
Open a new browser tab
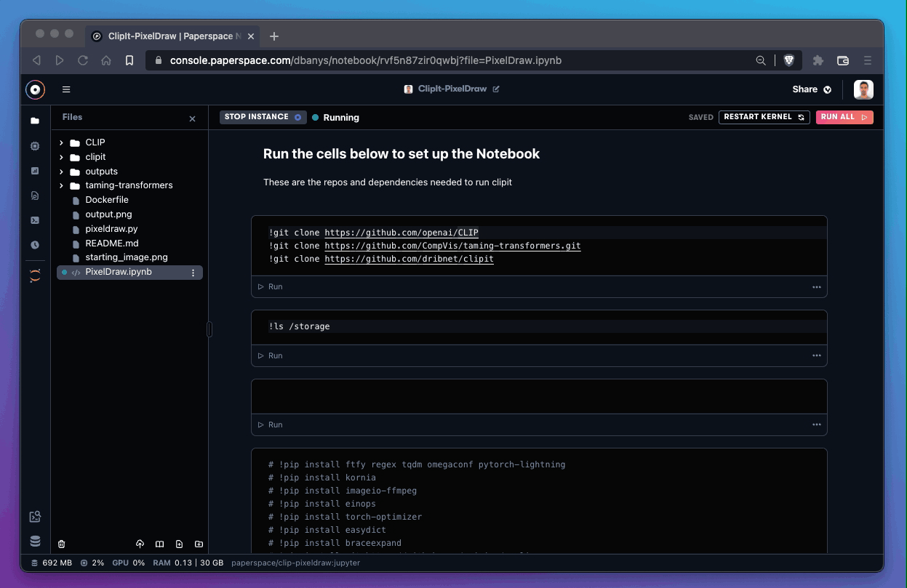pos(274,36)
